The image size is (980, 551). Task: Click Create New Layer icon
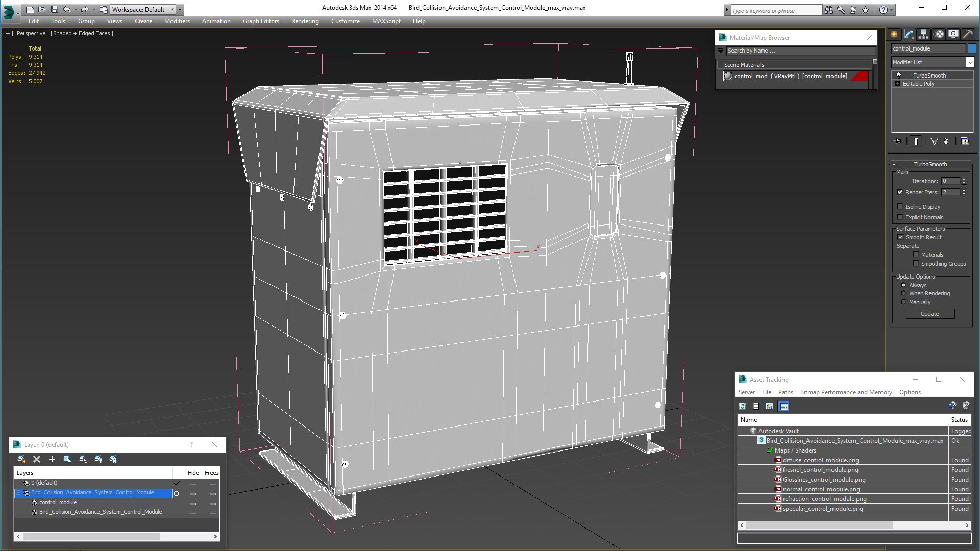(x=21, y=459)
